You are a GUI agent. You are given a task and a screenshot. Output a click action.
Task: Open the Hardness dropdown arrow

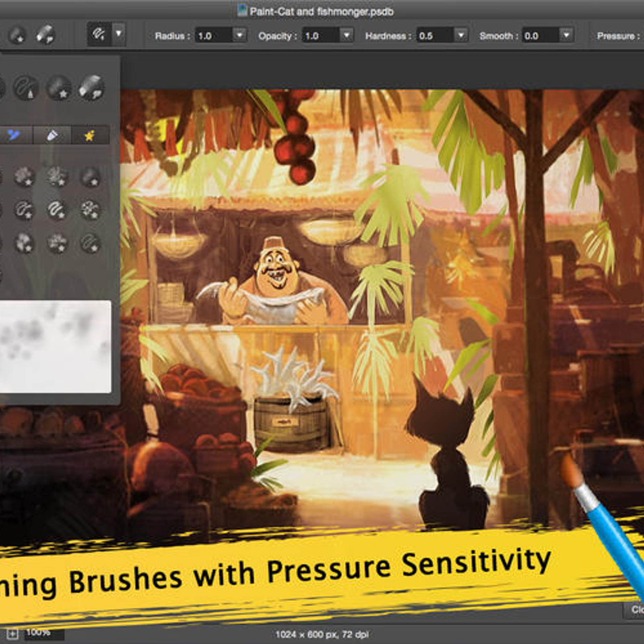tap(461, 35)
